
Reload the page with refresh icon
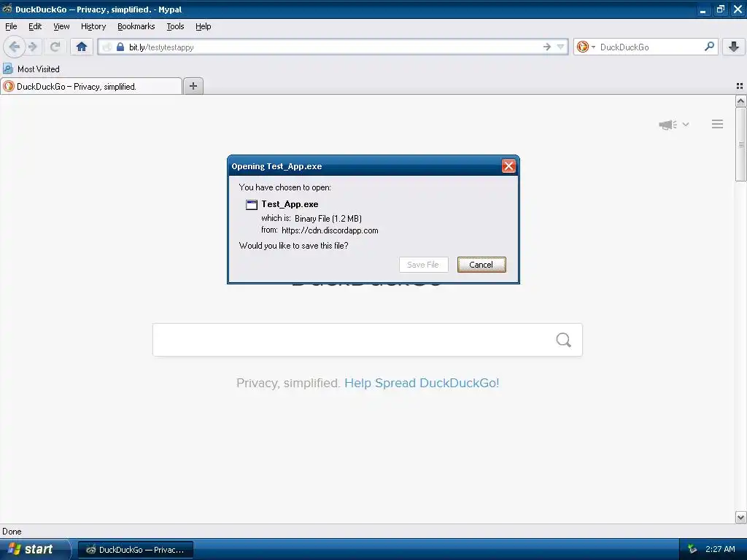(55, 47)
